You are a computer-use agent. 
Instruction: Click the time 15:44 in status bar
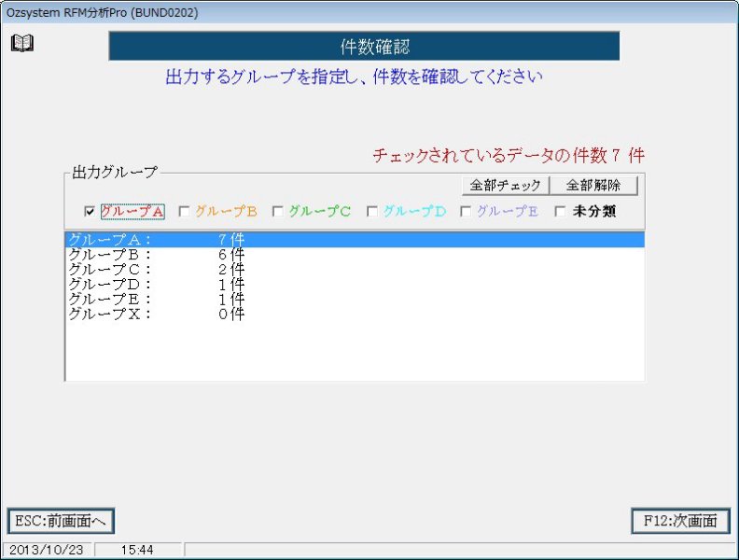pyautogui.click(x=137, y=550)
